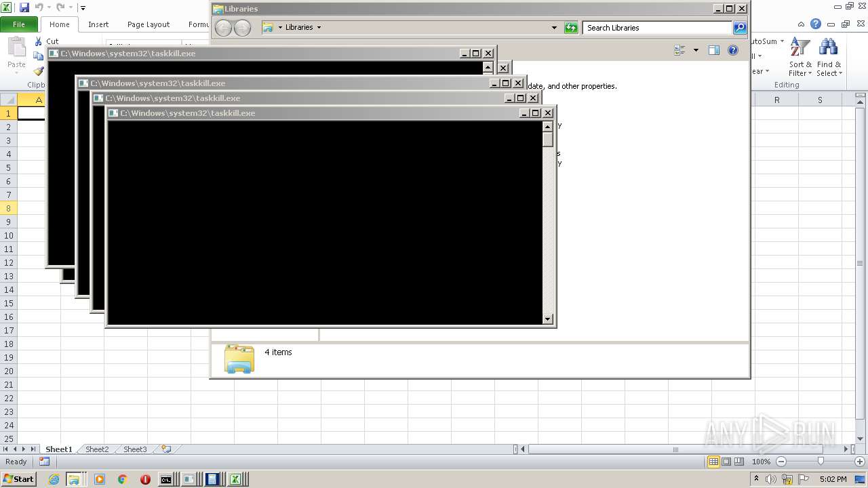This screenshot has height=488, width=868.
Task: Switch to Sheet3 tab
Action: pos(134,449)
